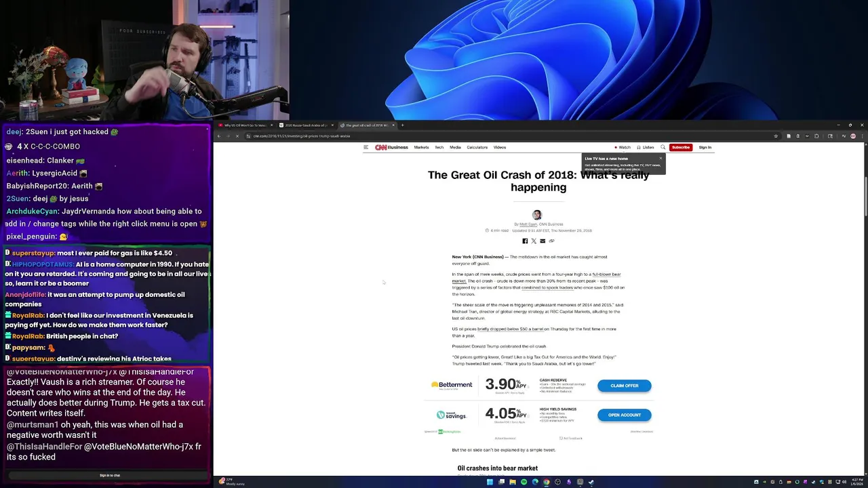Open Tech section in CNN nav
The width and height of the screenshot is (868, 488).
pos(439,147)
